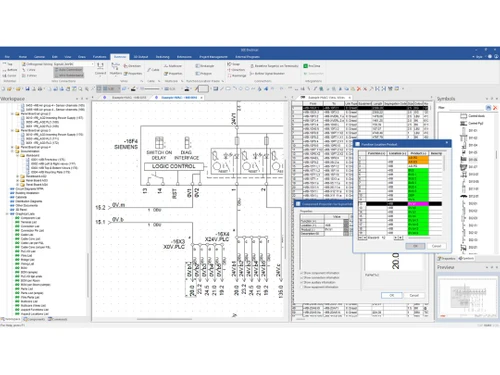Select the first orange Product cell in the dialog
500x375 pixels.
tap(418, 158)
